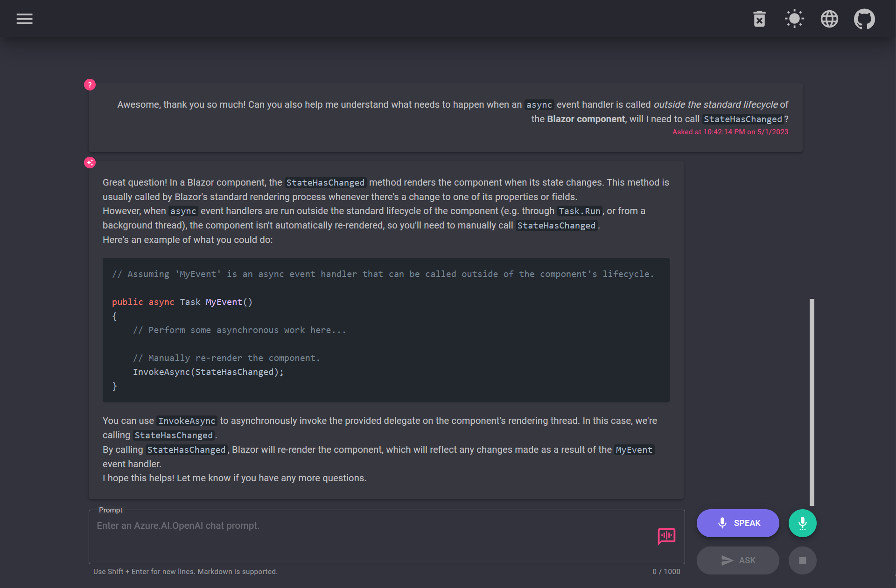Screen dimensions: 896x588
Task: Toggle the green microphone button
Action: pos(802,523)
